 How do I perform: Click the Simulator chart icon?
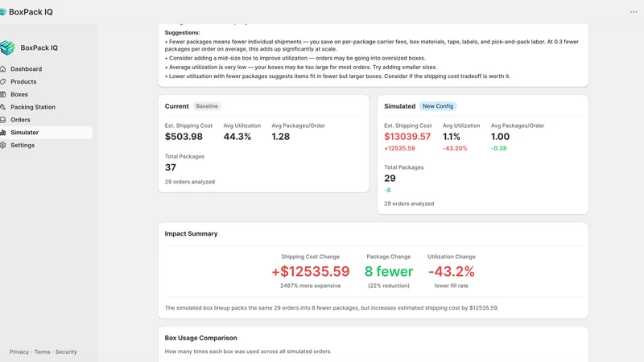coord(3,133)
